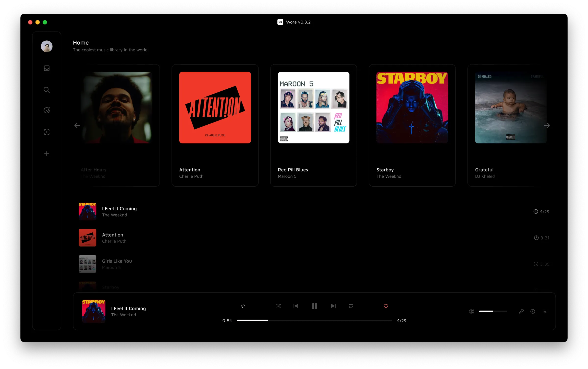The width and height of the screenshot is (588, 369).
Task: Toggle shuffle playback mode
Action: tap(278, 306)
